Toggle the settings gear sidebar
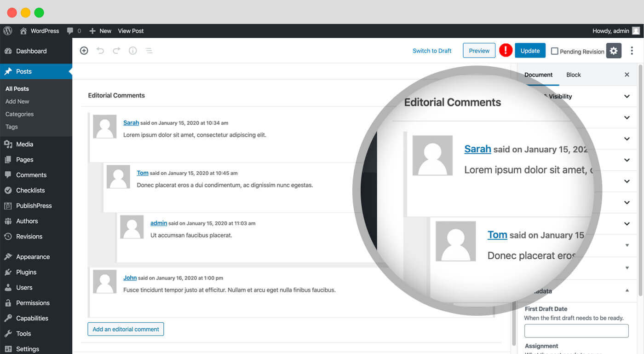Image resolution: width=644 pixels, height=354 pixels. (614, 51)
